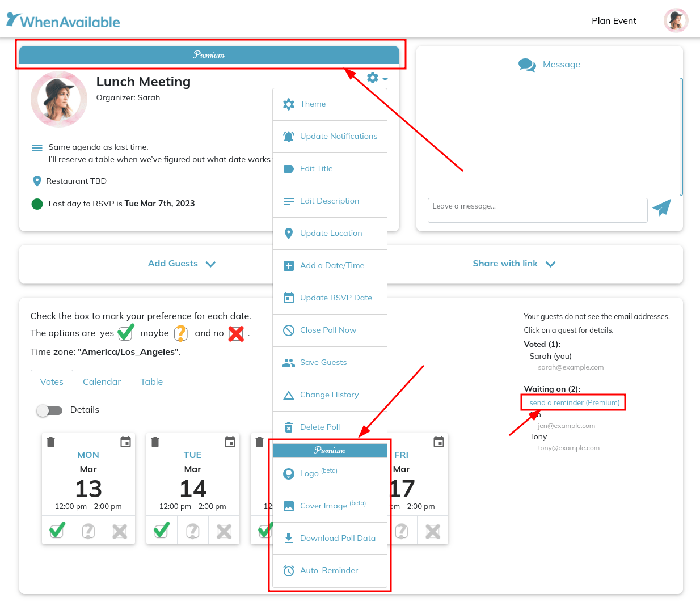This screenshot has height=602, width=700.
Task: Click the Premium header in the settings menu
Action: pos(330,451)
